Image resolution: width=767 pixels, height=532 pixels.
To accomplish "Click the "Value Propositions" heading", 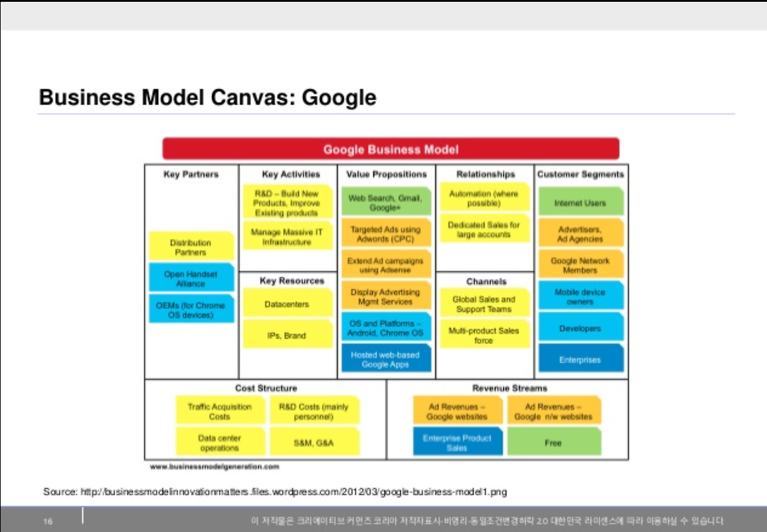I will coord(386,174).
